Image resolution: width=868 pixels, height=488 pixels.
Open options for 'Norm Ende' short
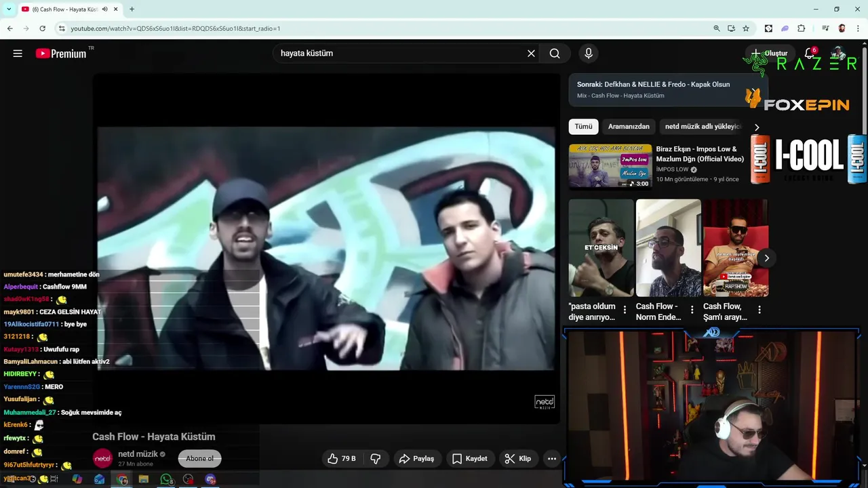click(692, 310)
